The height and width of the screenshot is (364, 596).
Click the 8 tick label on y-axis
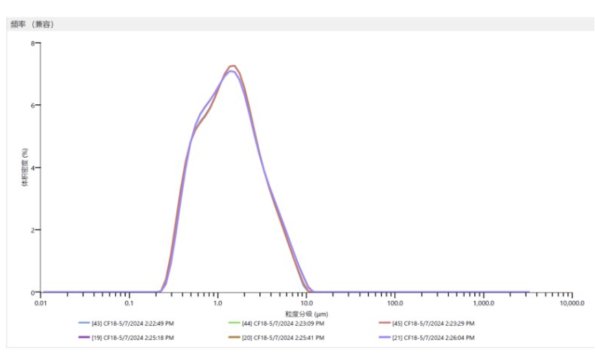tap(33, 43)
